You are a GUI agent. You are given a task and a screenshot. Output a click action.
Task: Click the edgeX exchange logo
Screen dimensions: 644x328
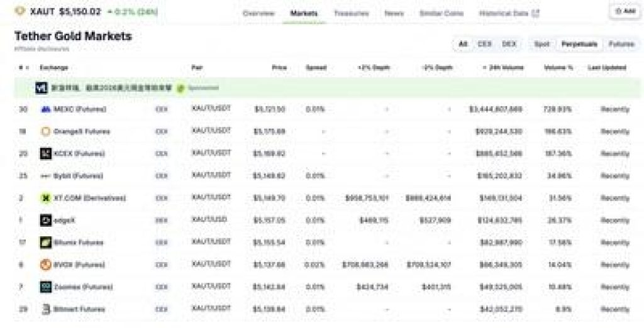(x=45, y=220)
